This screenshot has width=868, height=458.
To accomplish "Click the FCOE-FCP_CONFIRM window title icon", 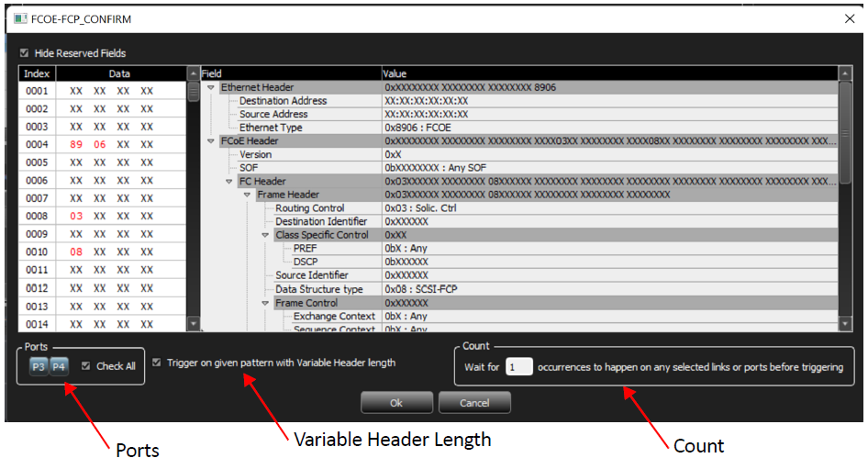I will point(20,19).
